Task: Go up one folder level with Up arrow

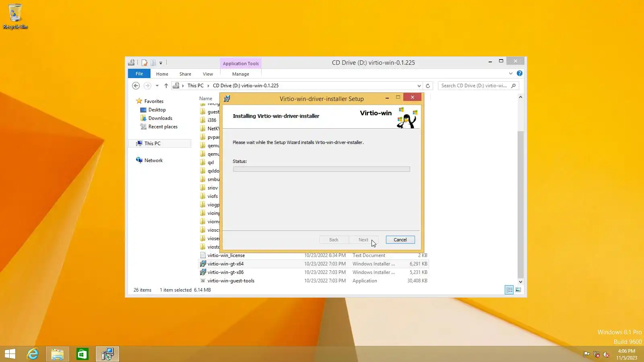Action: 166,86
